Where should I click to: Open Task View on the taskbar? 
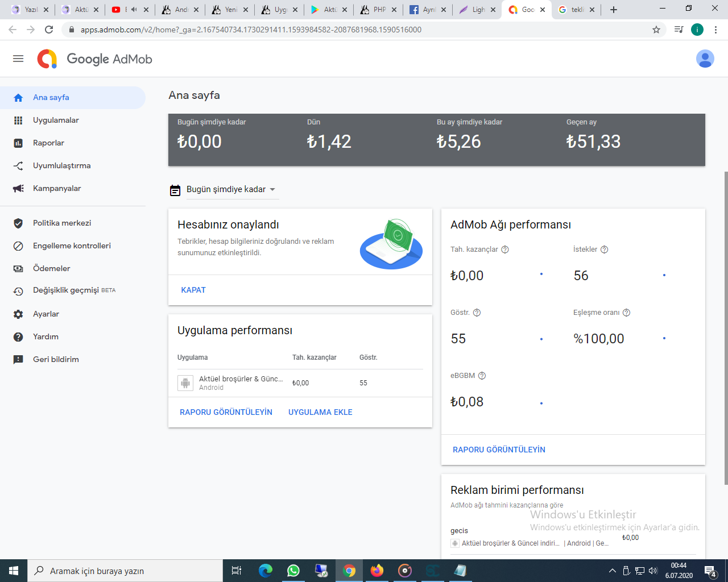(x=237, y=571)
